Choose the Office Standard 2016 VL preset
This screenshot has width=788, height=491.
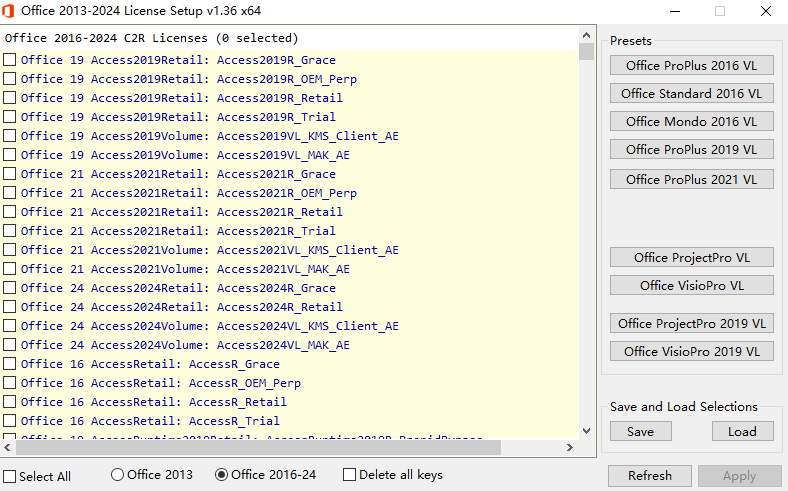click(691, 94)
